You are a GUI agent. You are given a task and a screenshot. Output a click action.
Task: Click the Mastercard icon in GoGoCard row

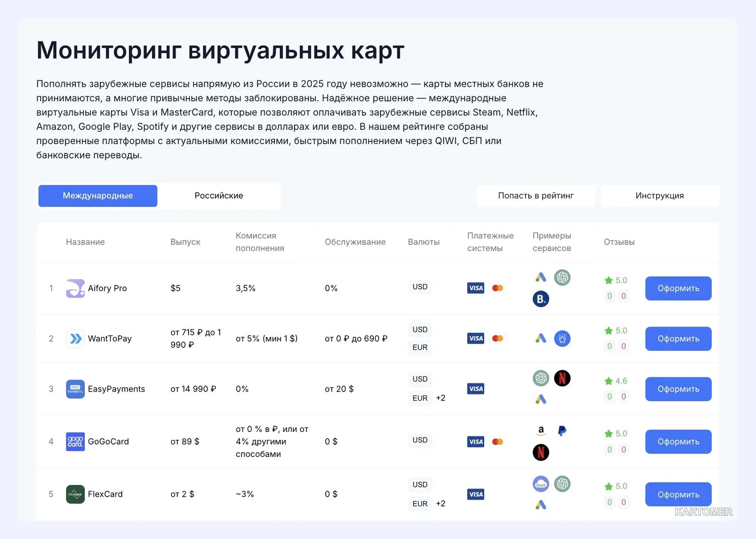pos(497,442)
